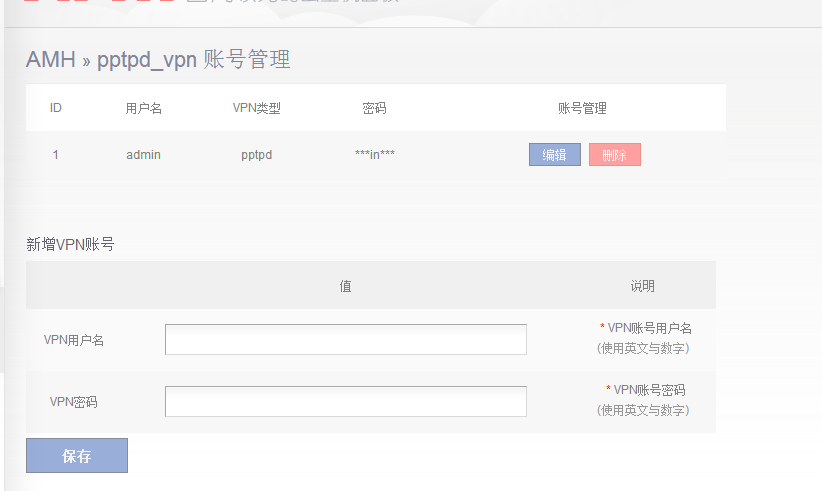Click the 删除 button for admin

click(614, 155)
